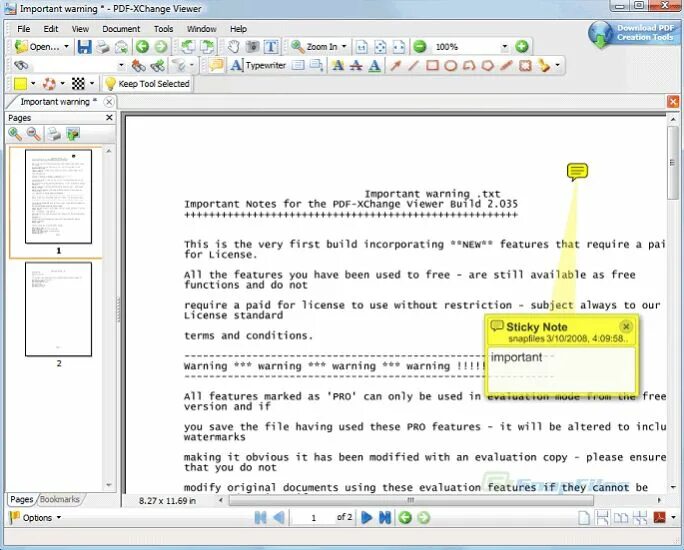The height and width of the screenshot is (550, 684).
Task: Click the green plus zoom in button
Action: click(x=522, y=46)
